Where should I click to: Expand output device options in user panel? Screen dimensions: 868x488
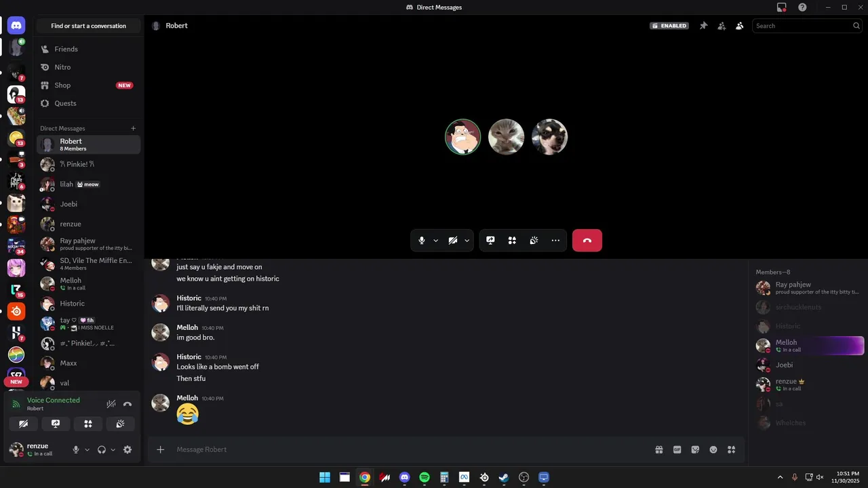[x=113, y=449]
